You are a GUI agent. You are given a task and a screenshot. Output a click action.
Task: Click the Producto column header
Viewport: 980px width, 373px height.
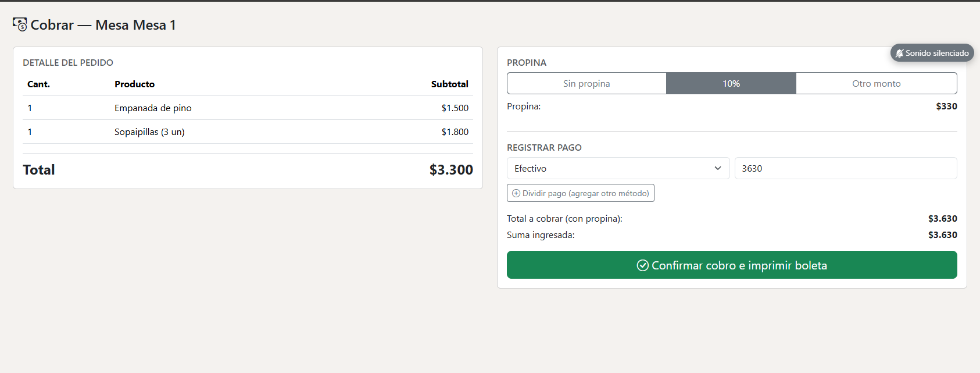click(134, 84)
